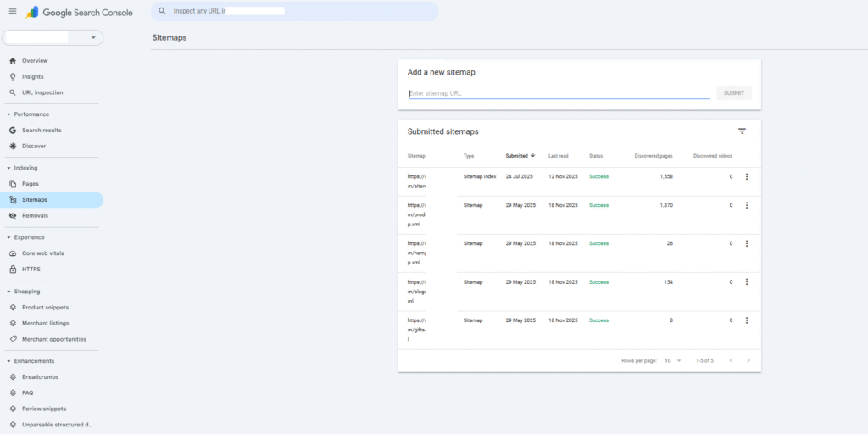The image size is (868, 434).
Task: Open more options for the 26 pages sitemap
Action: click(746, 243)
